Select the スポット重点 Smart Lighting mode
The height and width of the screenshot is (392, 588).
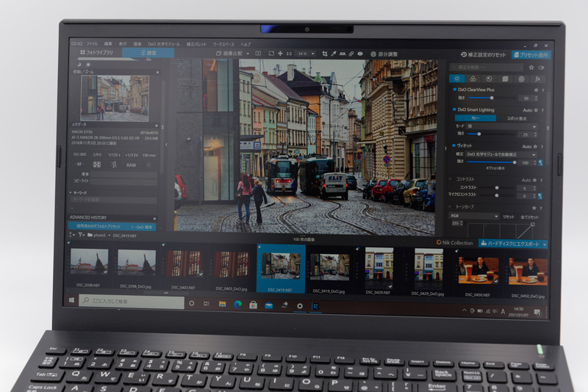(517, 118)
